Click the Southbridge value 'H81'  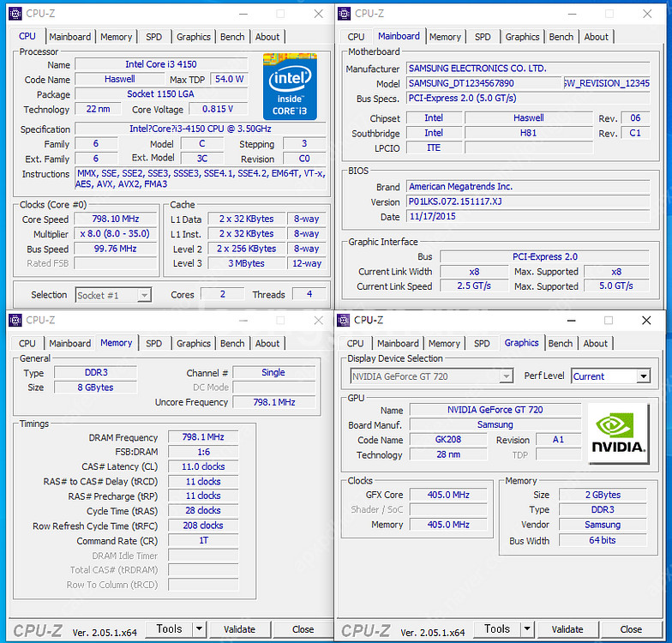(x=528, y=133)
